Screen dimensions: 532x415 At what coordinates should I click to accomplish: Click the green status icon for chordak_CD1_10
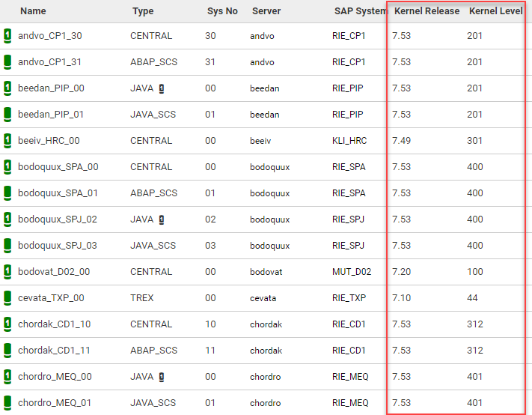tap(7, 324)
